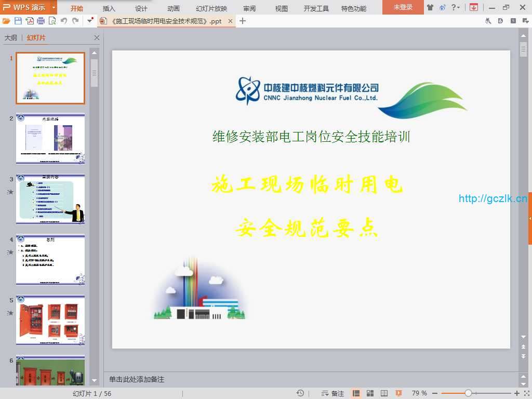Viewport: 532px width, 399px height.
Task: Switch to reading view in status bar
Action: [x=384, y=393]
